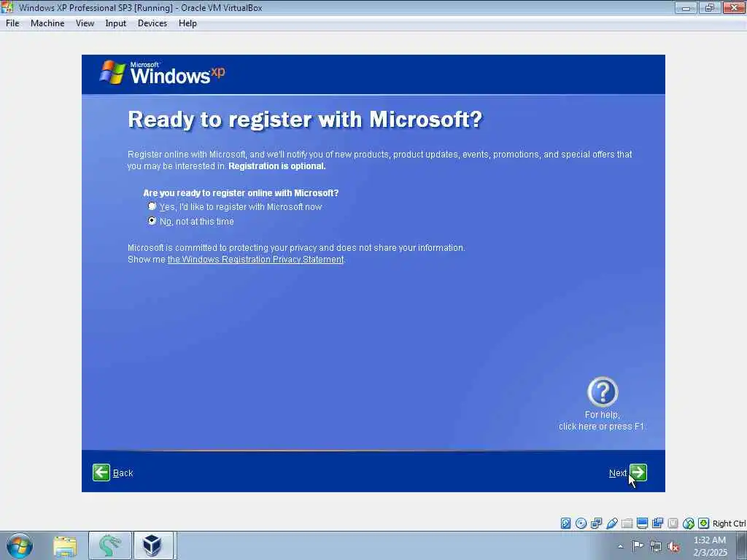Image resolution: width=747 pixels, height=560 pixels.
Task: Select Yes, register with Microsoft now
Action: point(152,206)
